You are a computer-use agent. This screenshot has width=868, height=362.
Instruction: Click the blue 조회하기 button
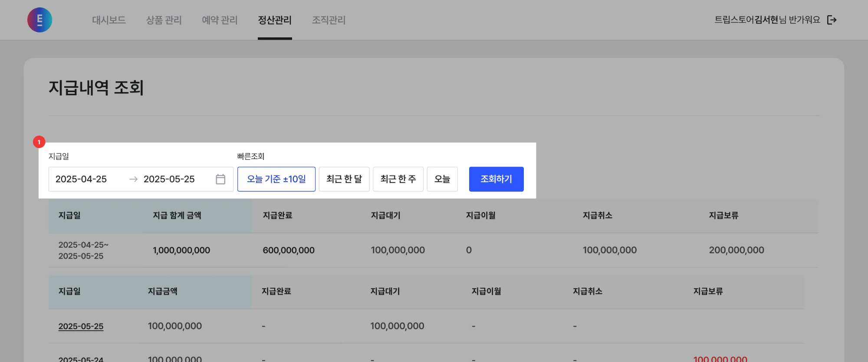click(x=496, y=179)
